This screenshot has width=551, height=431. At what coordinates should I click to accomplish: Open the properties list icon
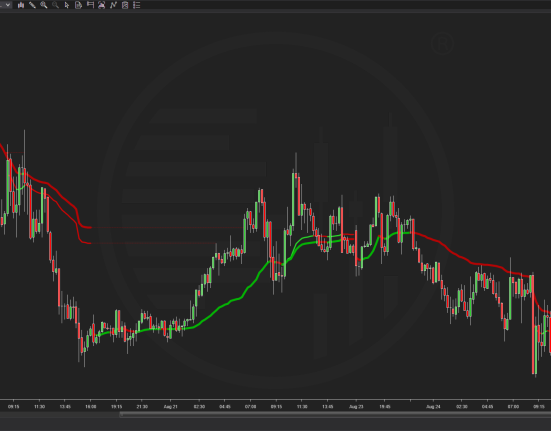coord(137,5)
